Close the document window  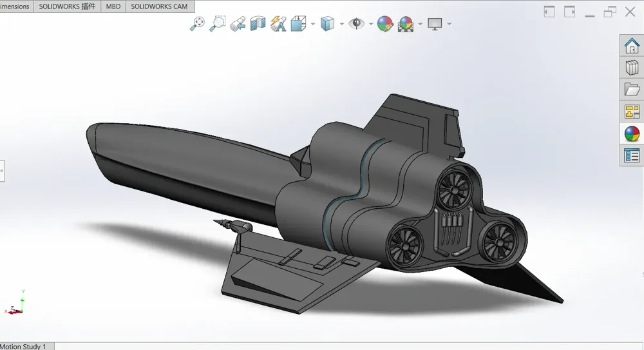point(630,12)
